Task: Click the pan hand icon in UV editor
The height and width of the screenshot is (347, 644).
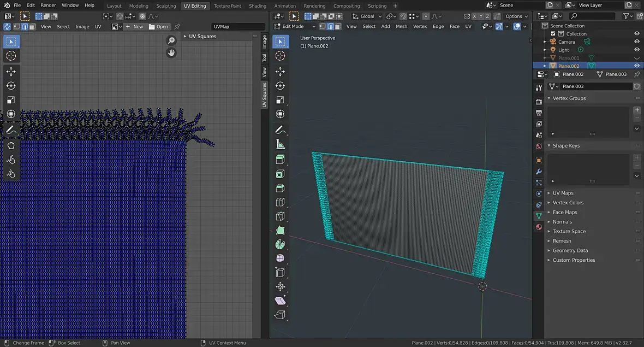Action: (171, 53)
